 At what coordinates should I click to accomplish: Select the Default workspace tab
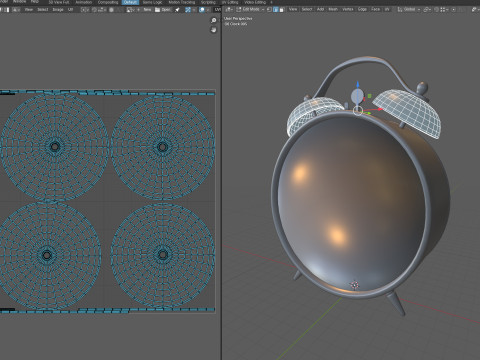(x=130, y=2)
